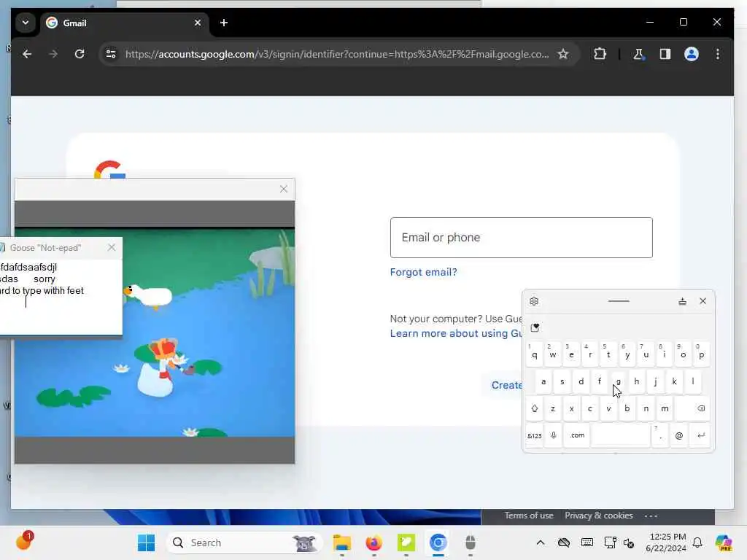Close the Gmail tab
Screen dimensions: 747x560
coord(198,23)
